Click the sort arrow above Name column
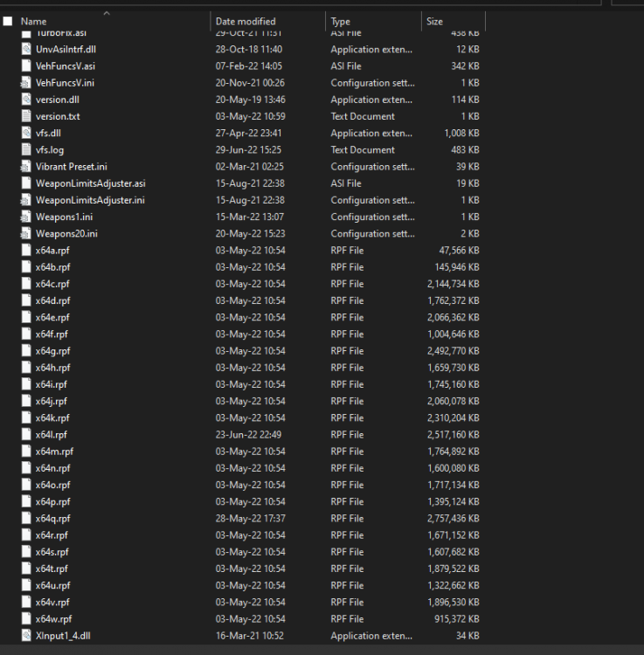644x655 pixels. 107,13
